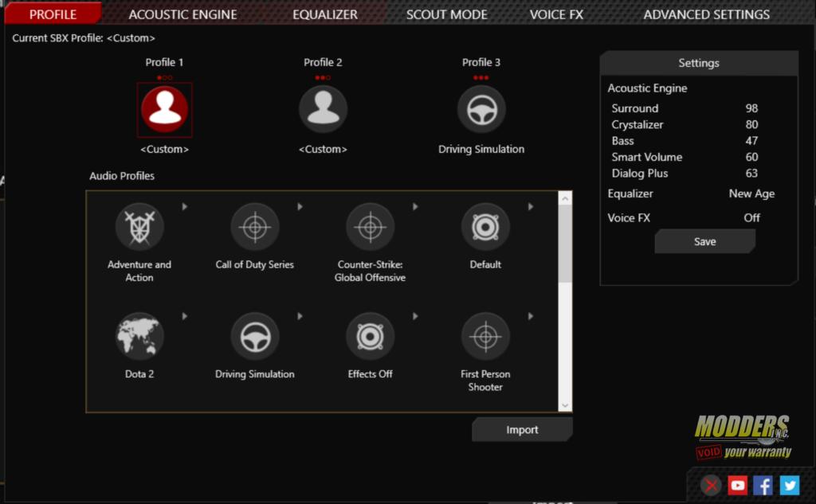Click the Bass value 47
This screenshot has width=816, height=504.
coord(751,140)
